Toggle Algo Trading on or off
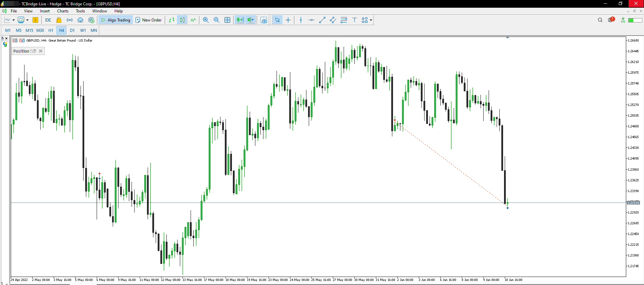 click(115, 20)
